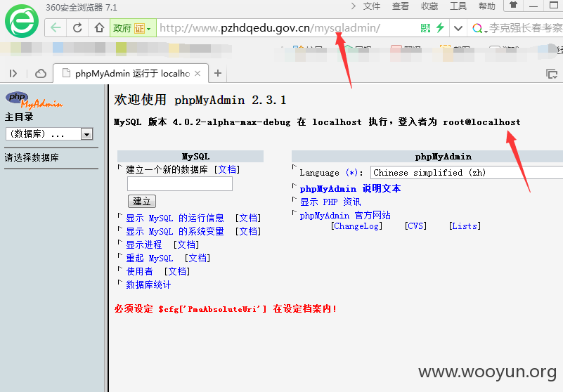This screenshot has height=392, width=563.
Task: Click the green lightning speed-mode icon
Action: click(440, 28)
